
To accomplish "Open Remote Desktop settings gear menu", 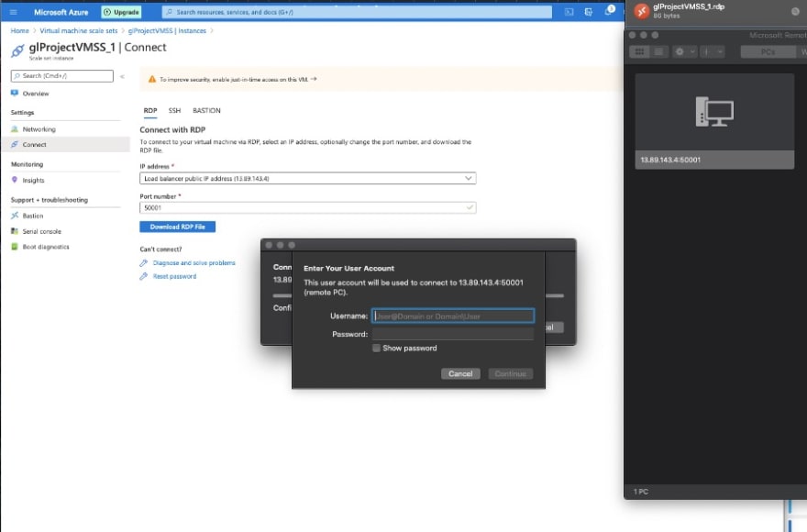I will click(x=684, y=52).
